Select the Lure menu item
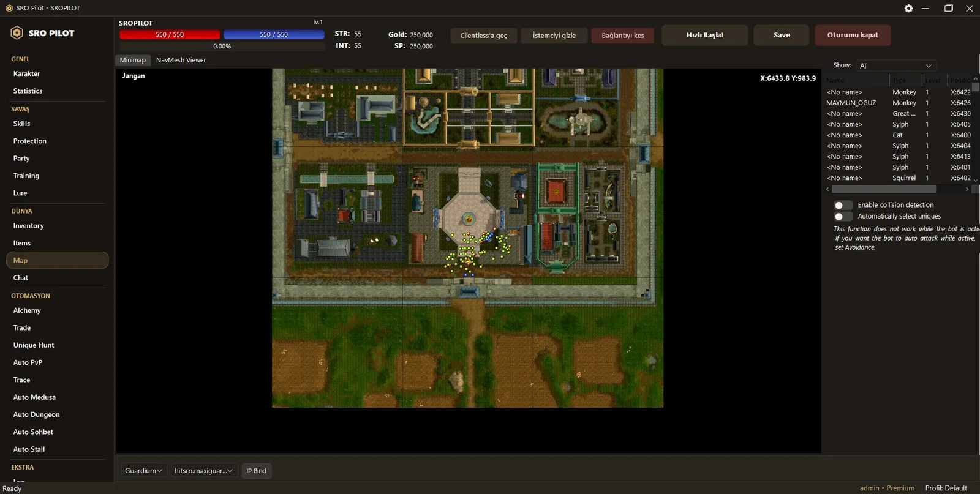 (x=56, y=193)
